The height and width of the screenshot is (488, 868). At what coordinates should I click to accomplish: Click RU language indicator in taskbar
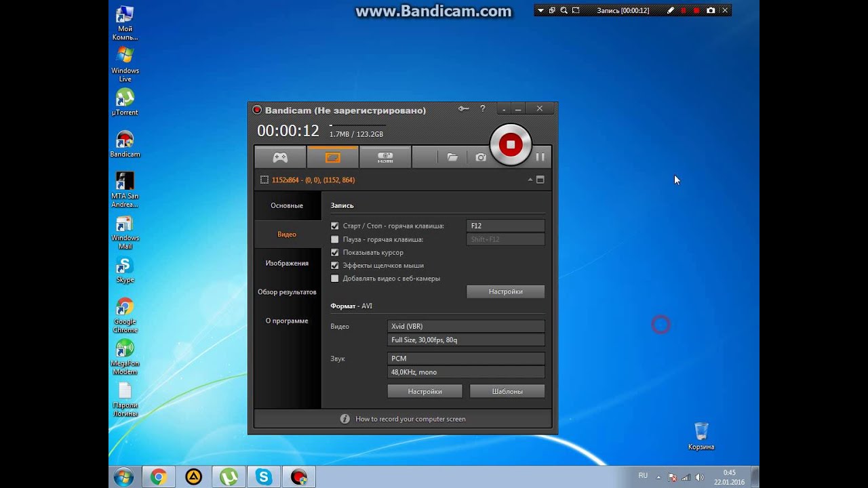(643, 476)
